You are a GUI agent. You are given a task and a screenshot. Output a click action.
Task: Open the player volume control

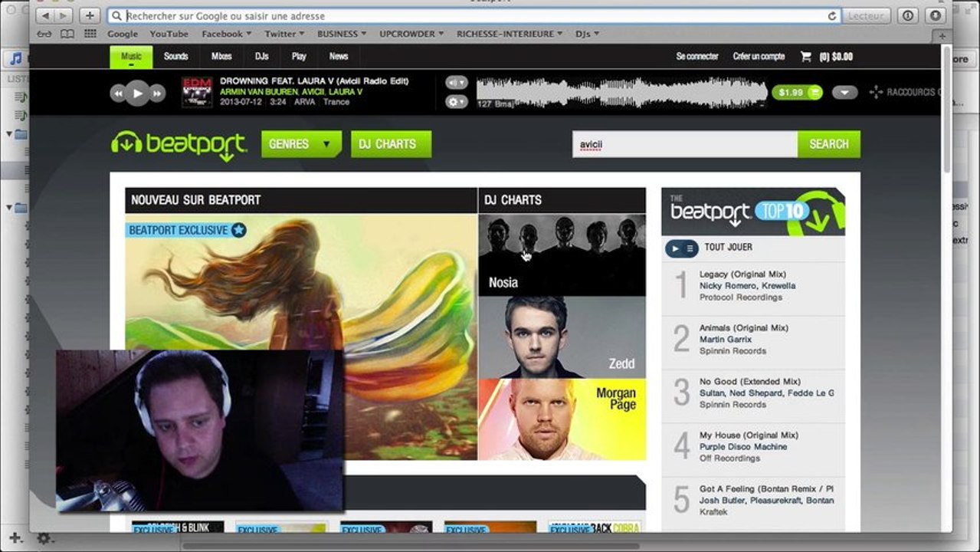[456, 82]
